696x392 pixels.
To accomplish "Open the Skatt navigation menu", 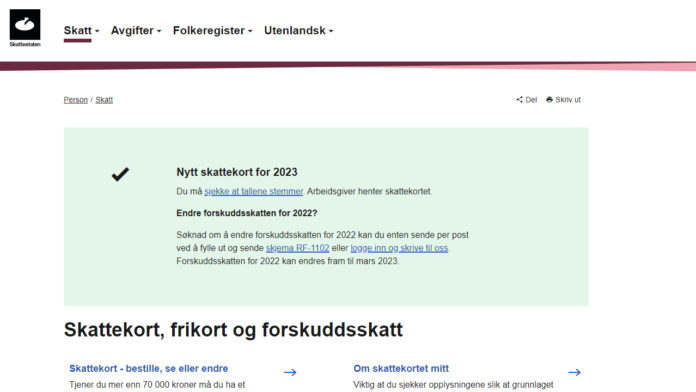I will point(81,31).
